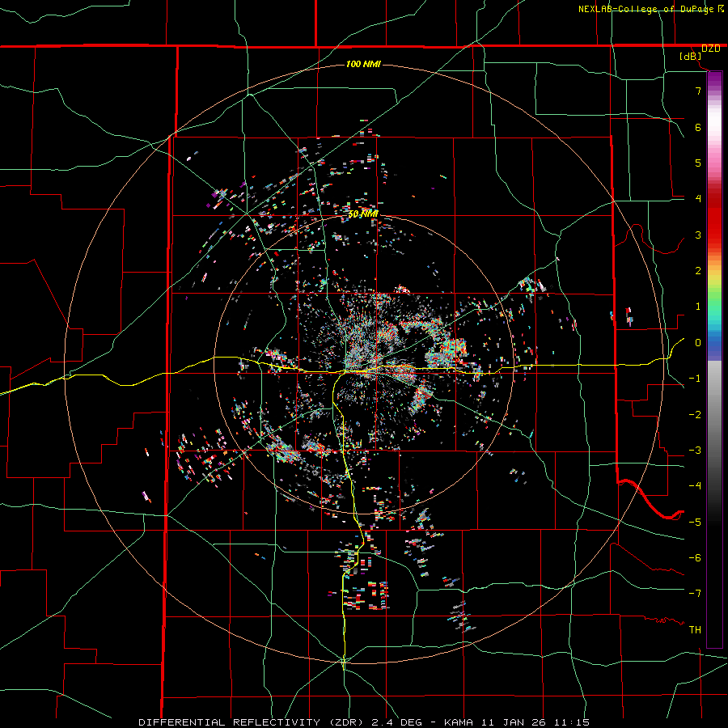Click the 50 NMI range ring label
This screenshot has height=728, width=728.
[363, 214]
